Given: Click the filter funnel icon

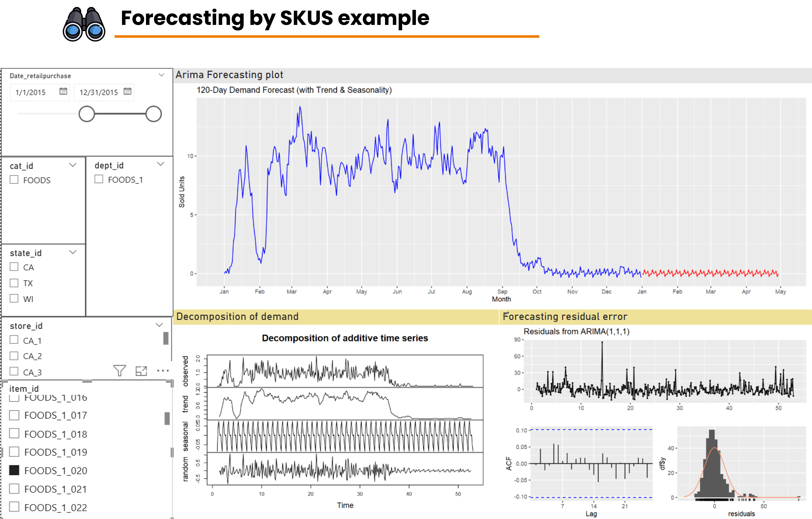Looking at the screenshot, I should [119, 371].
